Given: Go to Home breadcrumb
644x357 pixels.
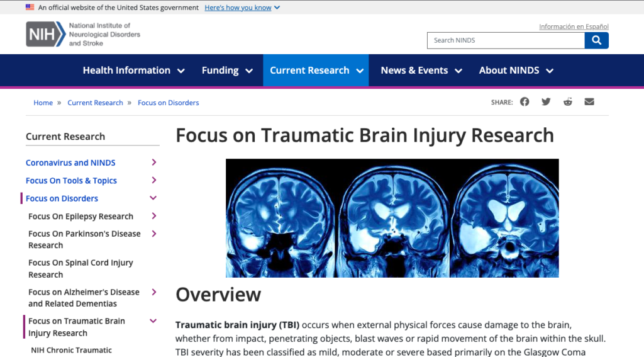Looking at the screenshot, I should [x=43, y=103].
